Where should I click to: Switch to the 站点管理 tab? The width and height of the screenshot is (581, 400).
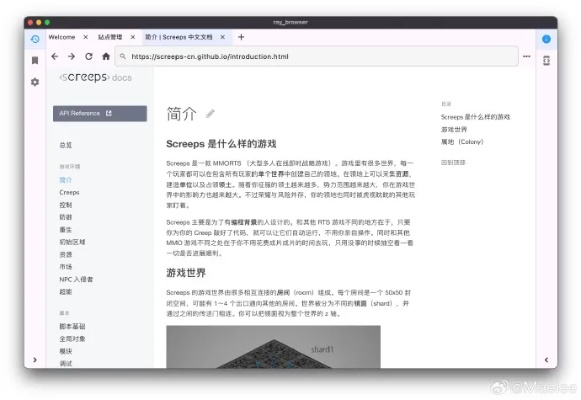[110, 37]
